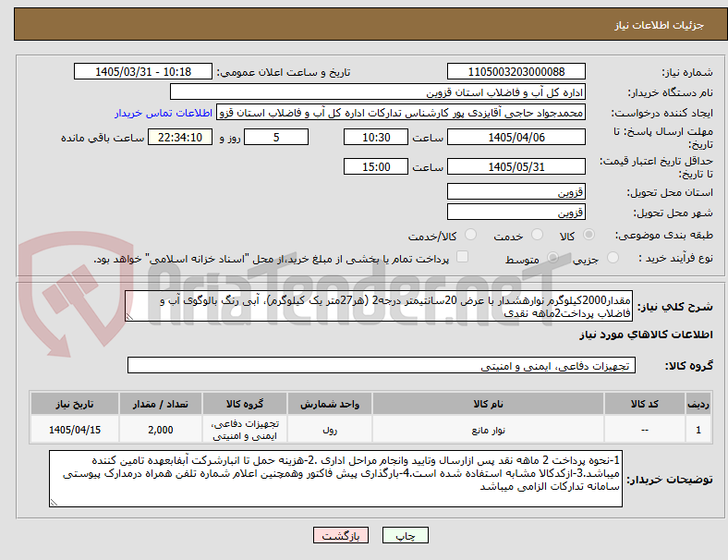Screen dimensions: 728x560
Task: Click the نوار مانع item name cell
Action: click(x=488, y=430)
